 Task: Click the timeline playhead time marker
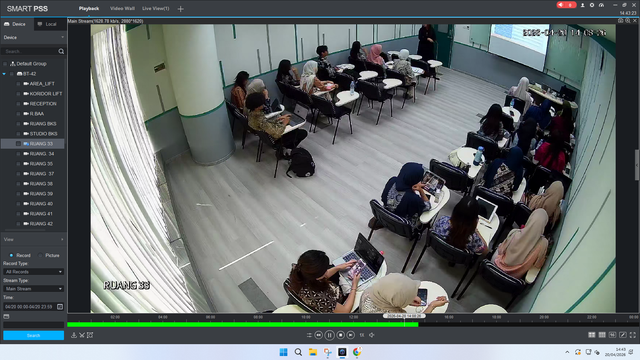pos(404,316)
